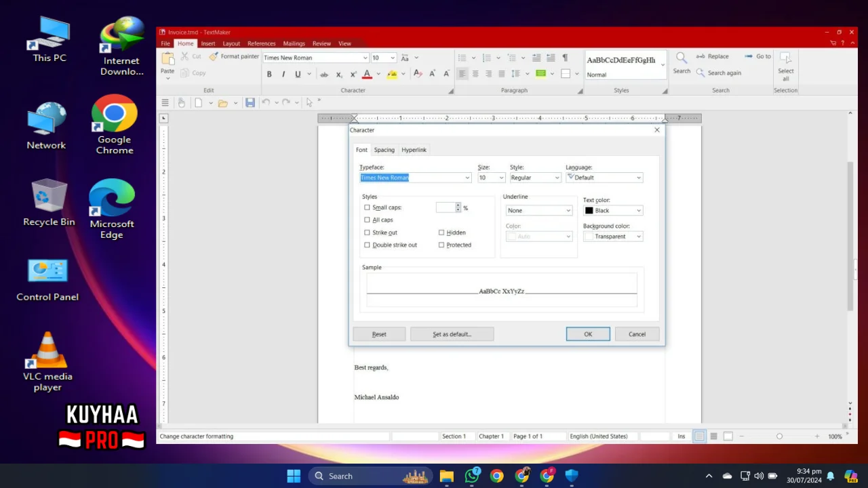The height and width of the screenshot is (488, 868).
Task: Click the red font color icon
Action: (x=367, y=75)
